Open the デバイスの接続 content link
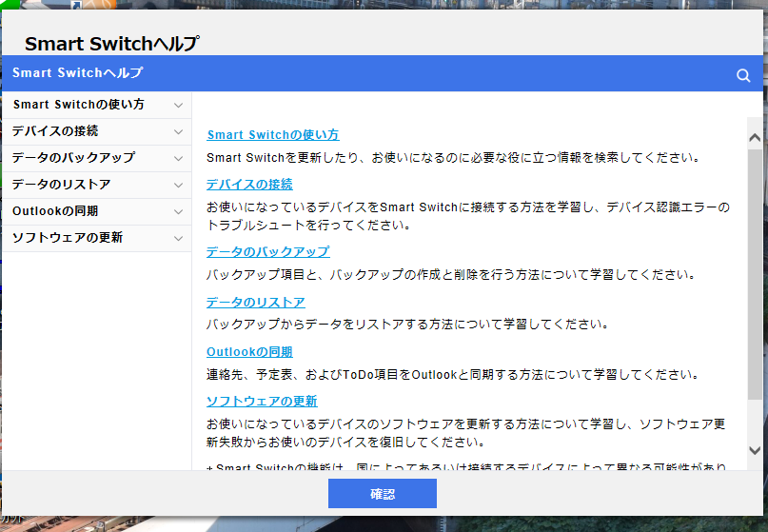The height and width of the screenshot is (532, 768). point(249,185)
